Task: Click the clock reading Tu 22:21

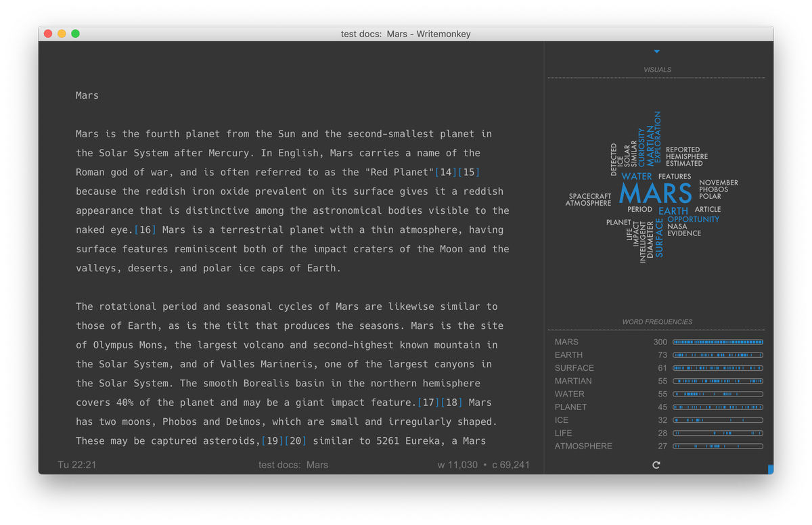Action: 77,465
